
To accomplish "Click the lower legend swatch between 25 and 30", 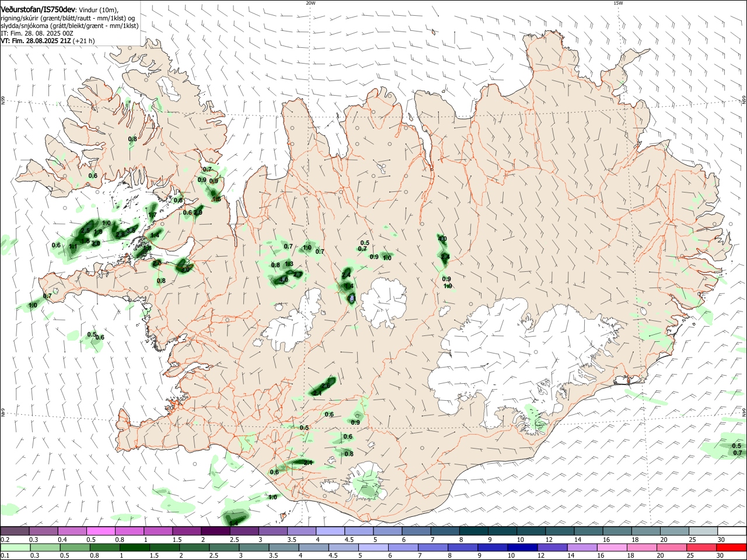I will pyautogui.click(x=701, y=547).
